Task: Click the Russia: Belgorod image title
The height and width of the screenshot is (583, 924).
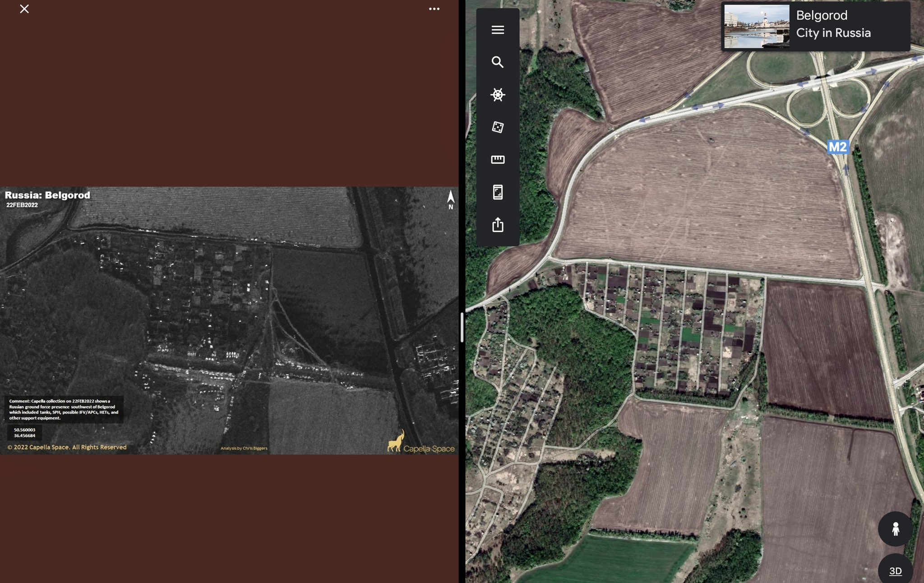Action: click(x=47, y=195)
